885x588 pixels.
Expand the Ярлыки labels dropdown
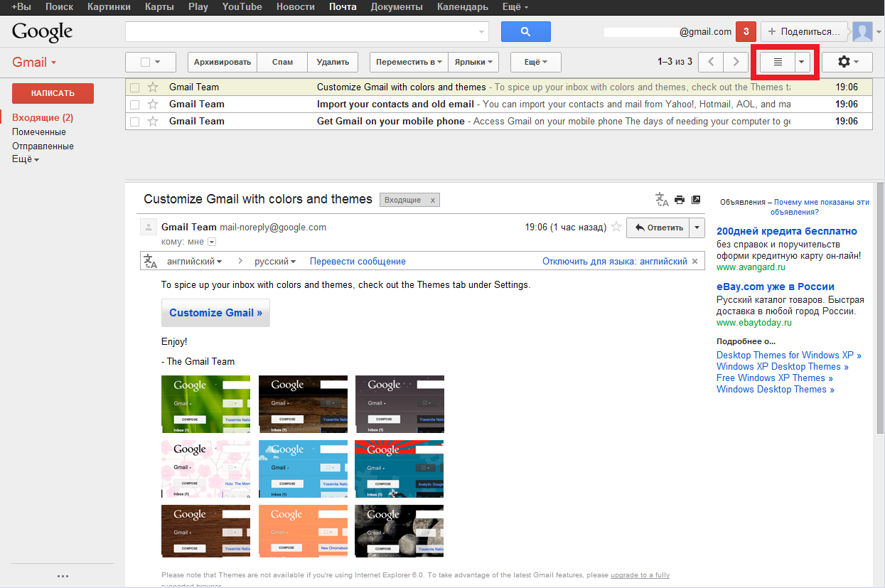coord(473,62)
